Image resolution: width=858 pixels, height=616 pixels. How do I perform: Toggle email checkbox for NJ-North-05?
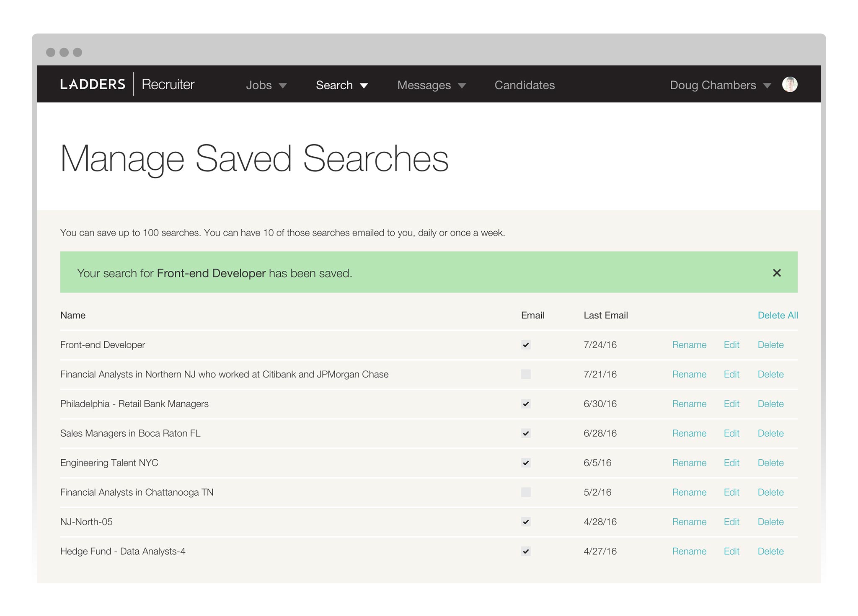point(526,522)
